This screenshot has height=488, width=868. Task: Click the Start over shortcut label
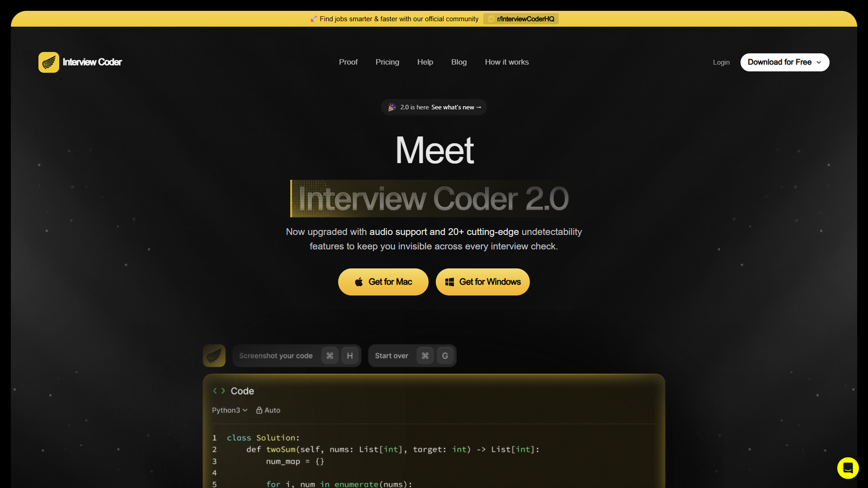(392, 356)
